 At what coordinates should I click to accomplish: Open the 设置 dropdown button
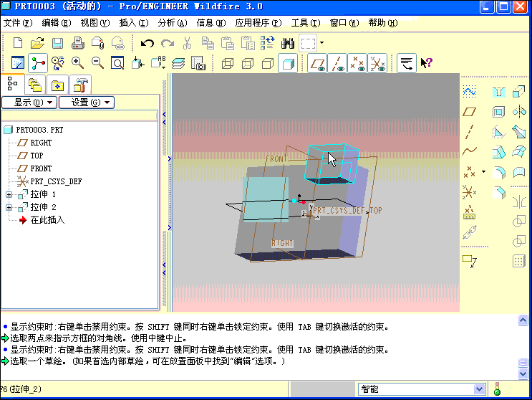pos(87,103)
